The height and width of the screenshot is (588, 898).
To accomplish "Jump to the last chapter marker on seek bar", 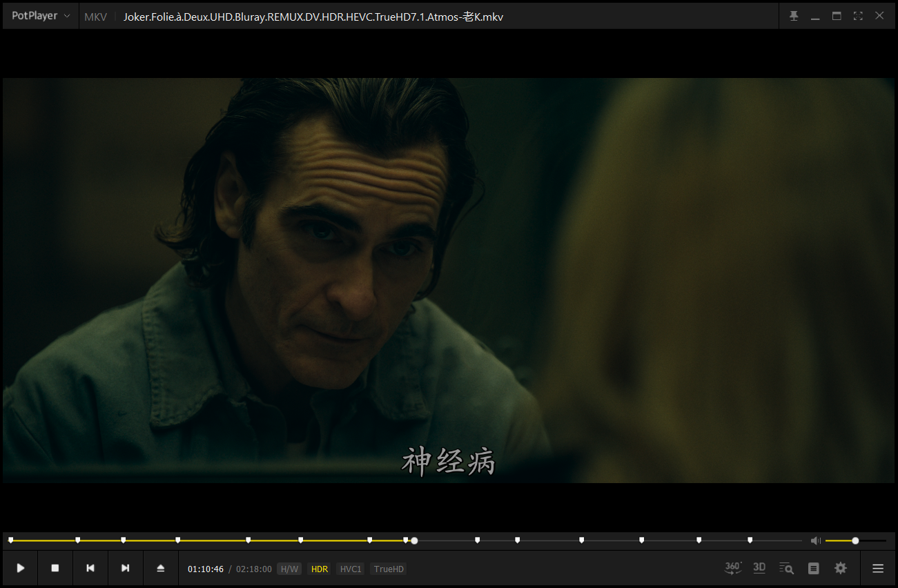I will (750, 540).
